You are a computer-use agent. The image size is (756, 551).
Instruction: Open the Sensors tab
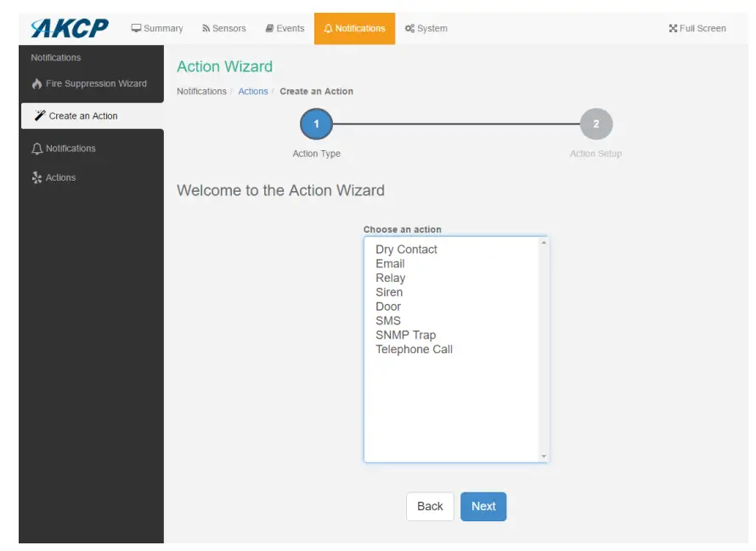coord(224,29)
